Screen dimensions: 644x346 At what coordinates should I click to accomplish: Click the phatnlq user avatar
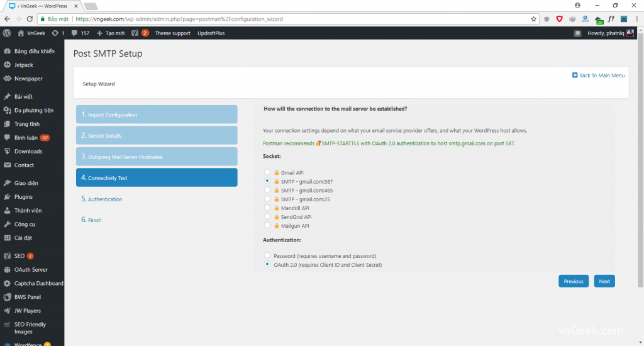click(x=630, y=33)
